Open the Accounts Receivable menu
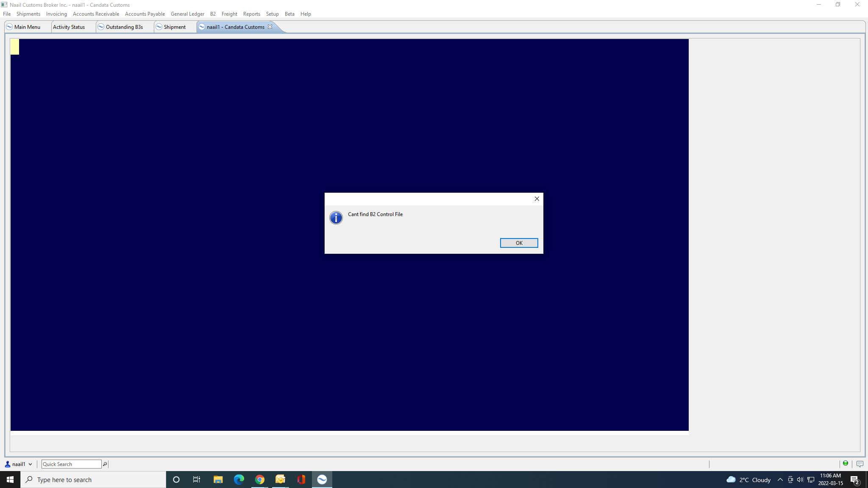Image resolution: width=868 pixels, height=488 pixels. coord(96,14)
